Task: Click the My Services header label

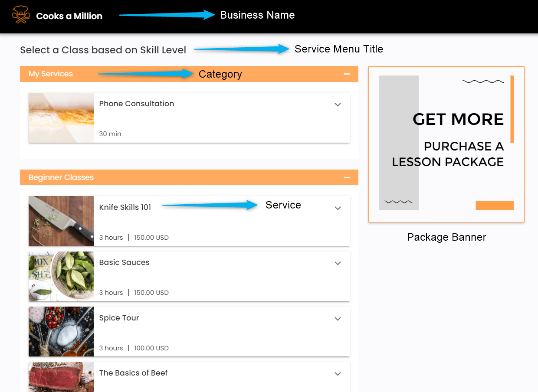Action: (51, 74)
